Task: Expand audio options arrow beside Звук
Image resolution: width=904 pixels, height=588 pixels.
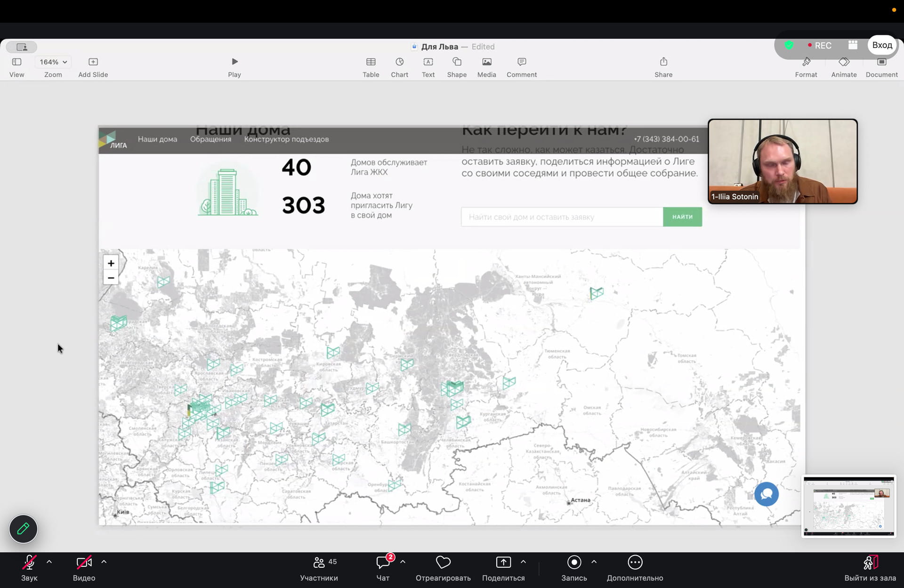Action: click(x=49, y=562)
